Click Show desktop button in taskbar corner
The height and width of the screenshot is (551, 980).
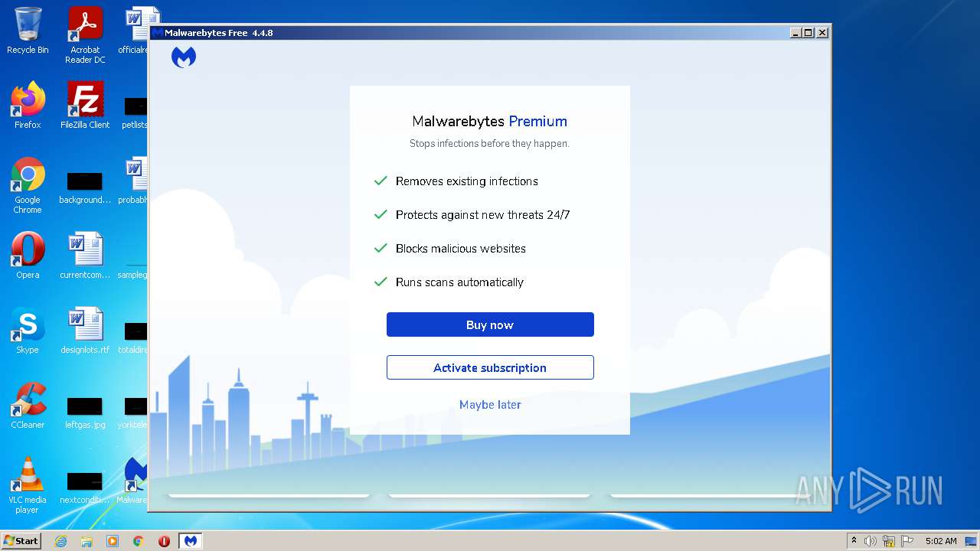click(x=971, y=541)
